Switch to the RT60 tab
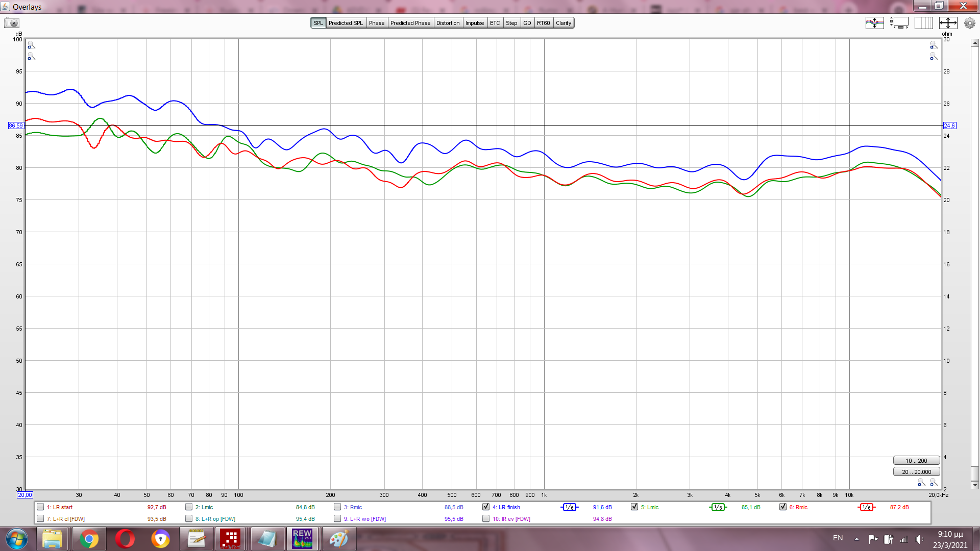Screen dimensions: 980x551 click(543, 23)
